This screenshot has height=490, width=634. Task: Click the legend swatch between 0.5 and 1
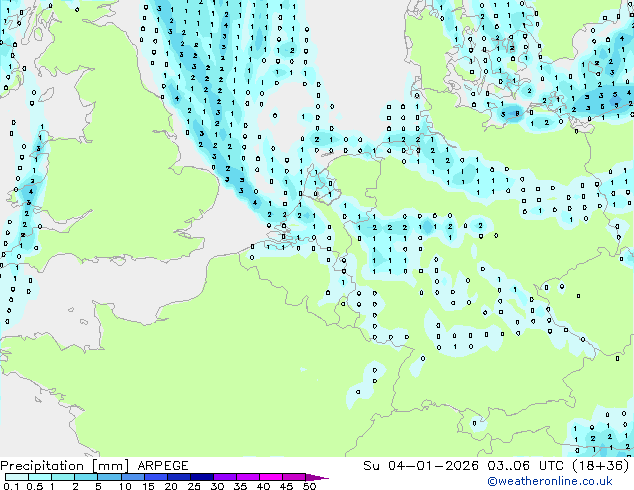[40, 477]
